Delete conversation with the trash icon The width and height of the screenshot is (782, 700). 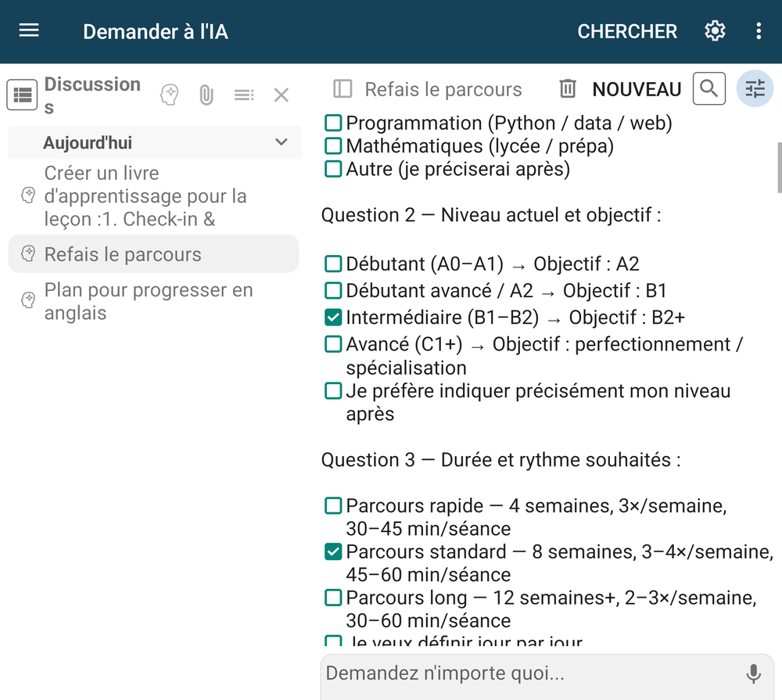click(x=568, y=89)
